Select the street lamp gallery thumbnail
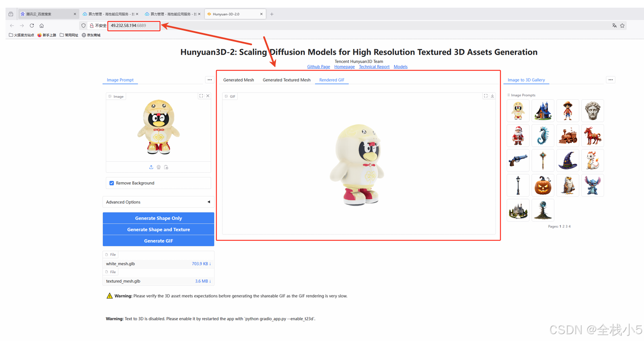This screenshot has width=644, height=341. 518,185
